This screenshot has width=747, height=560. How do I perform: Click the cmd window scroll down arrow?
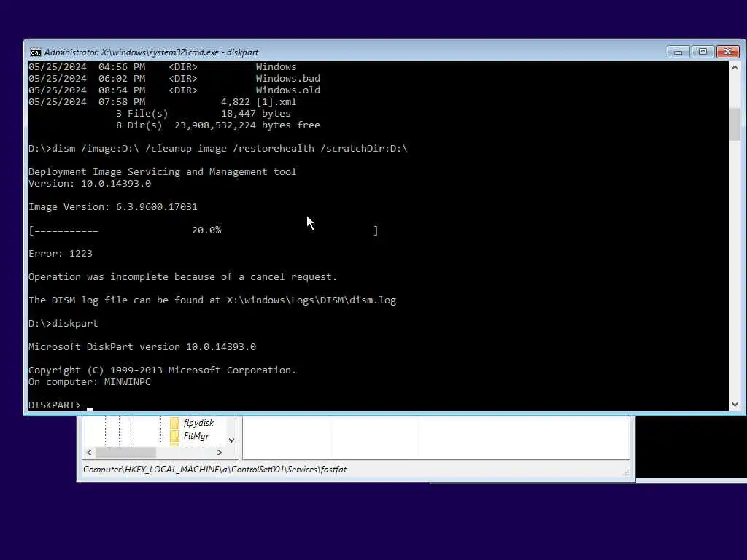[x=735, y=404]
